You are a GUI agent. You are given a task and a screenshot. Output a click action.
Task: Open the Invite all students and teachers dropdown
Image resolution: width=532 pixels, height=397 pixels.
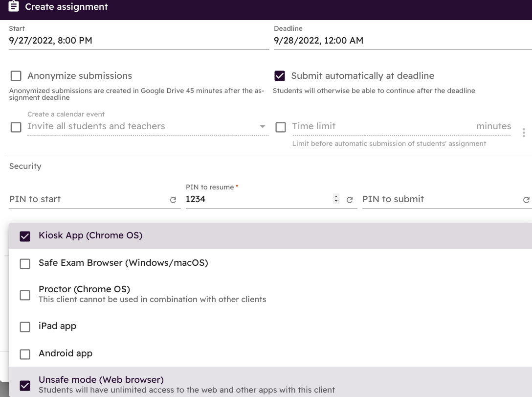(x=263, y=126)
